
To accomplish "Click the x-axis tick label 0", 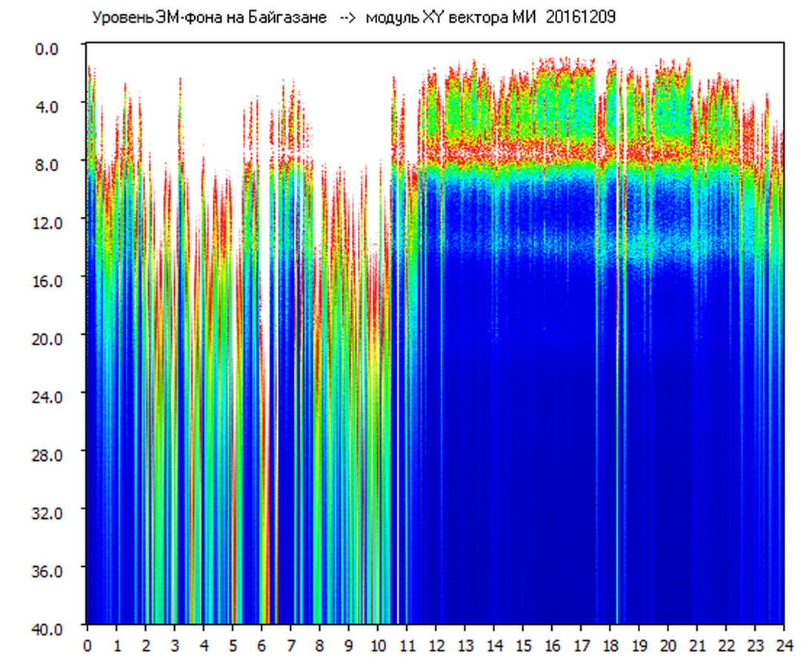I will click(x=87, y=646).
